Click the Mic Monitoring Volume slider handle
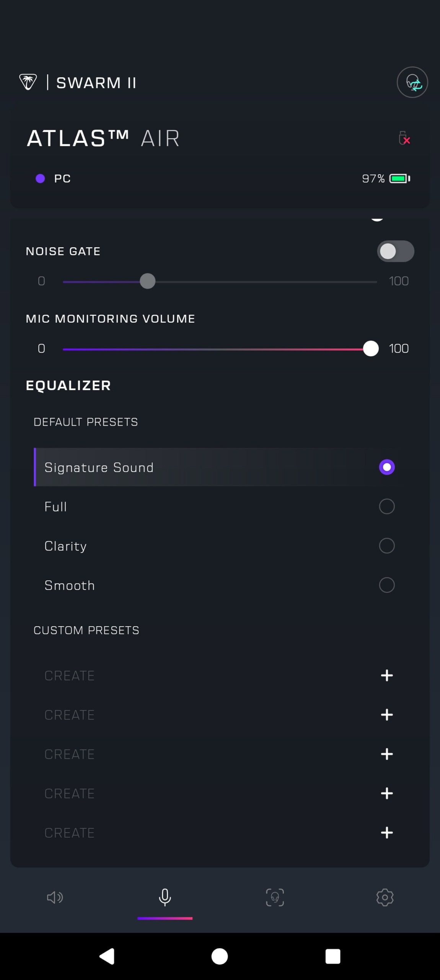Viewport: 440px width, 980px height. [370, 349]
